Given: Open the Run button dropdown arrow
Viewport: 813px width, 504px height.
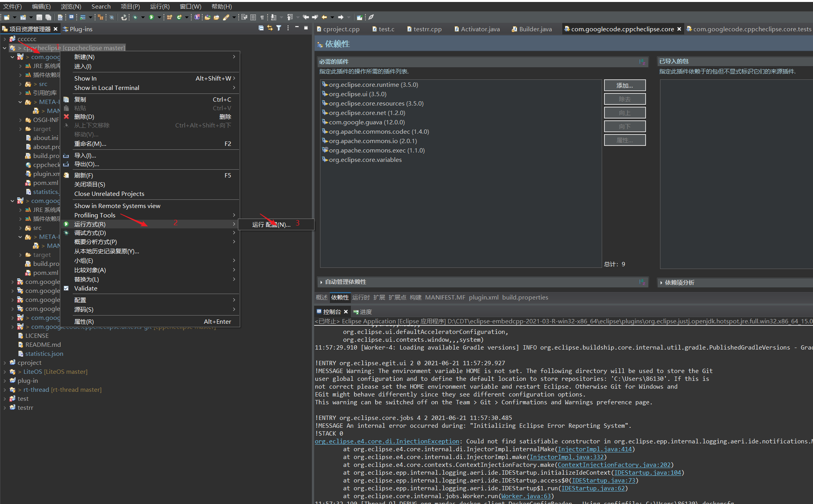Looking at the screenshot, I should 159,17.
